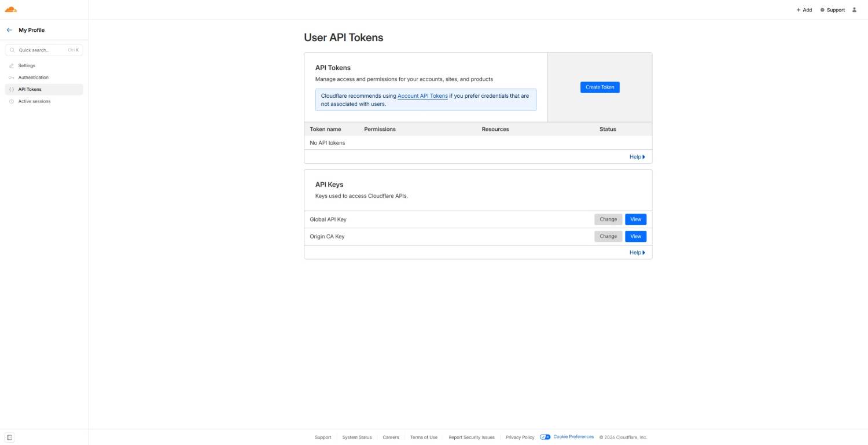Click the Cloudflare logo icon

10,10
